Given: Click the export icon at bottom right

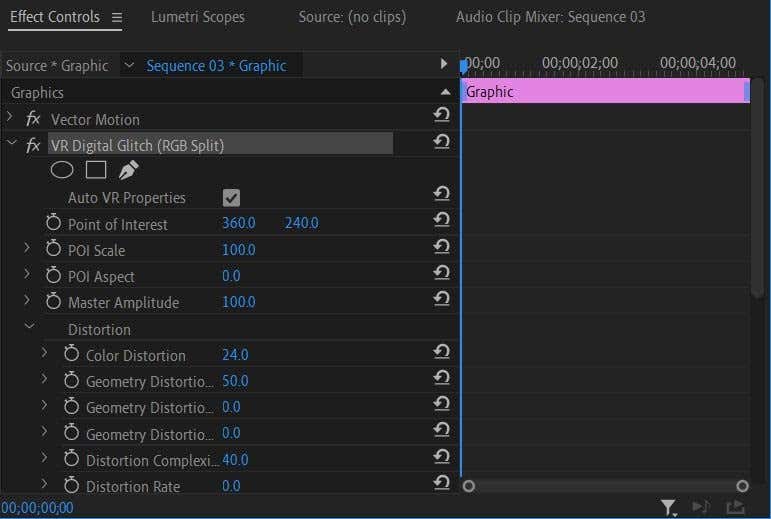Looking at the screenshot, I should 736,508.
